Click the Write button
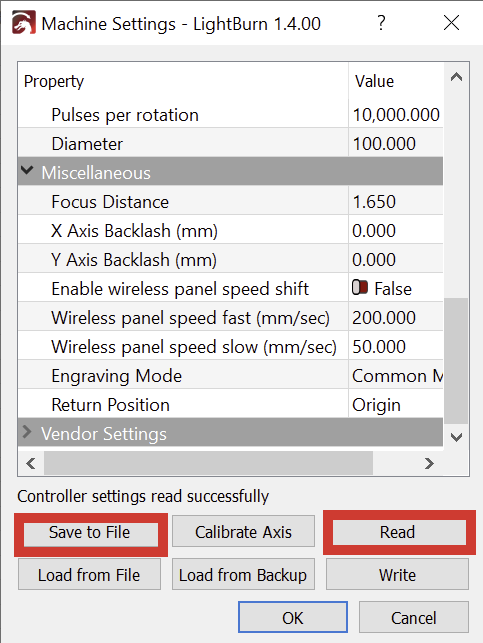Image resolution: width=483 pixels, height=643 pixels. click(x=397, y=575)
